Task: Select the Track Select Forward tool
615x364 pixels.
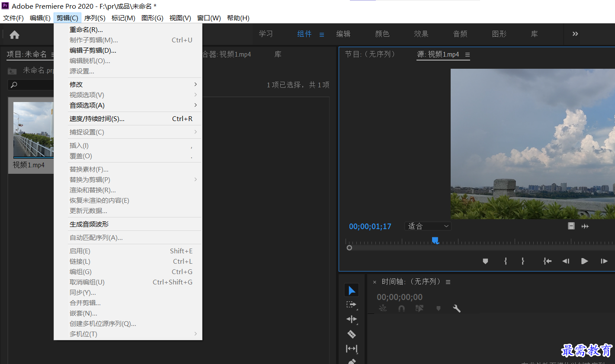Action: pyautogui.click(x=352, y=305)
